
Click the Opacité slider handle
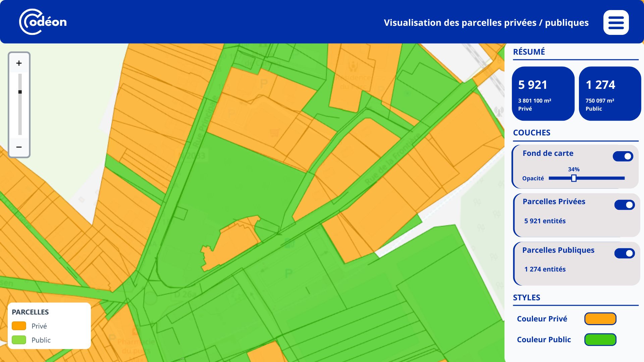click(x=574, y=178)
